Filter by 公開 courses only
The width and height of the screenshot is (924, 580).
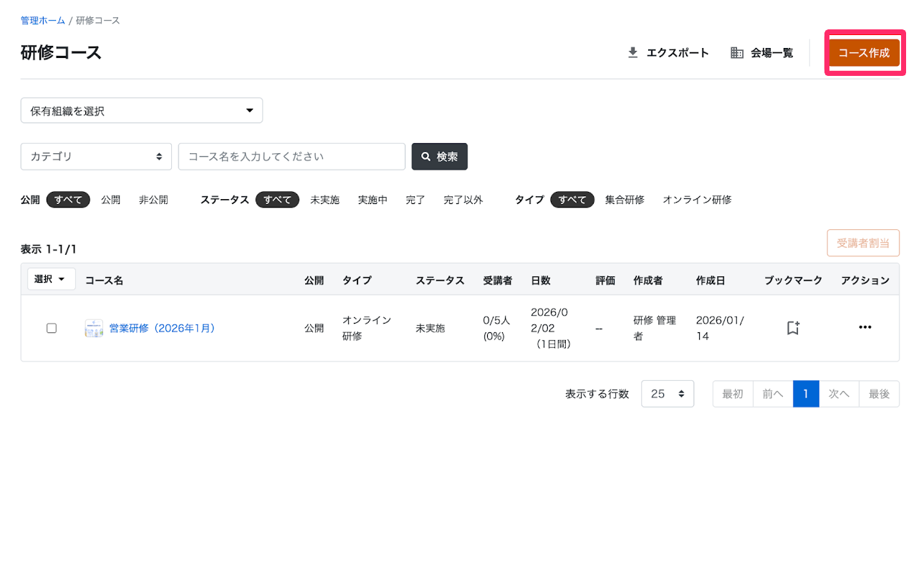coord(110,200)
